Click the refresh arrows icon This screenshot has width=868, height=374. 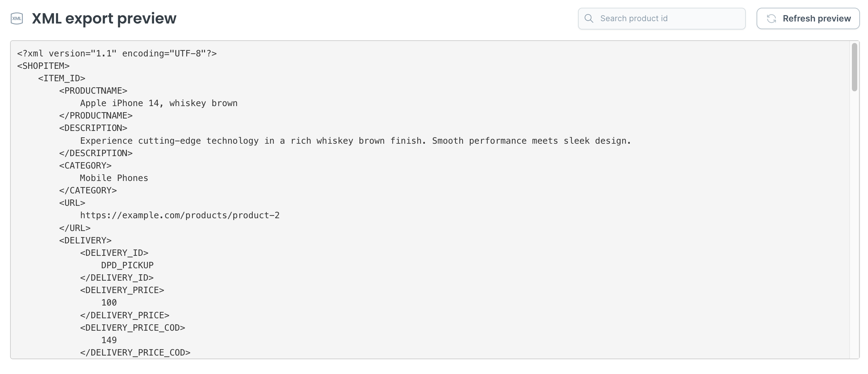[771, 18]
